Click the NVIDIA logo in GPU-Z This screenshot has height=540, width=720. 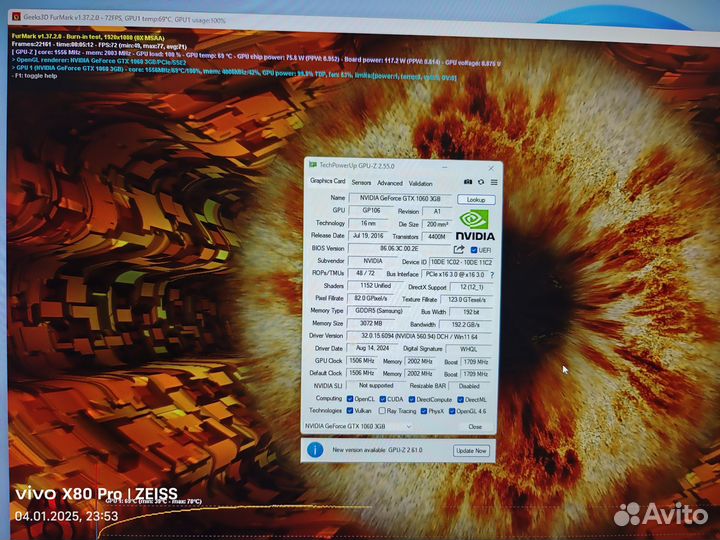pyautogui.click(x=474, y=225)
